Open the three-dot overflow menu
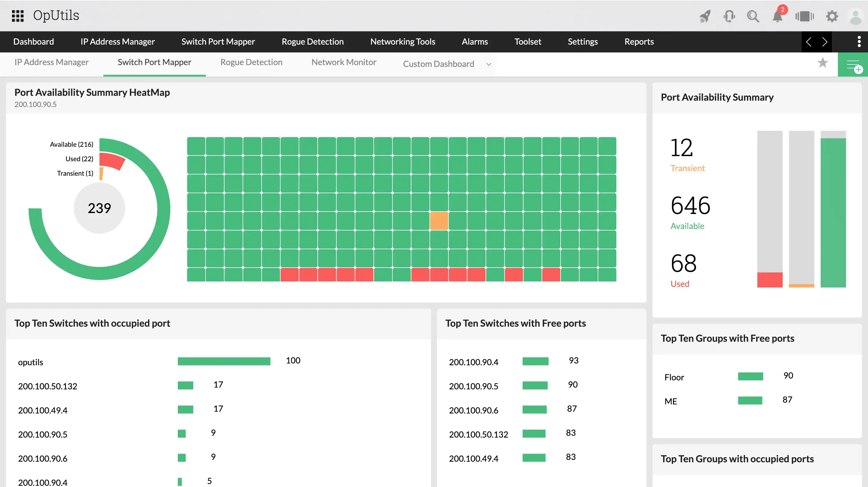This screenshot has height=487, width=868. pyautogui.click(x=860, y=42)
